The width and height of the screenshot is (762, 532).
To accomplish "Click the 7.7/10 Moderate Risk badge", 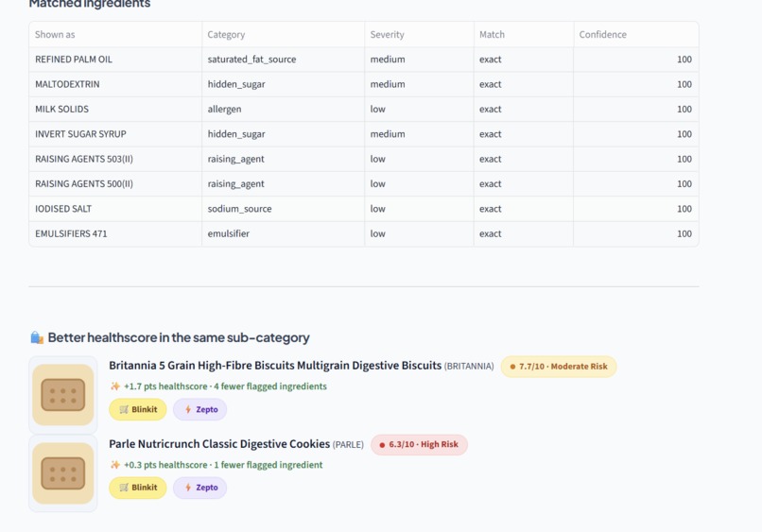I will click(x=559, y=367).
